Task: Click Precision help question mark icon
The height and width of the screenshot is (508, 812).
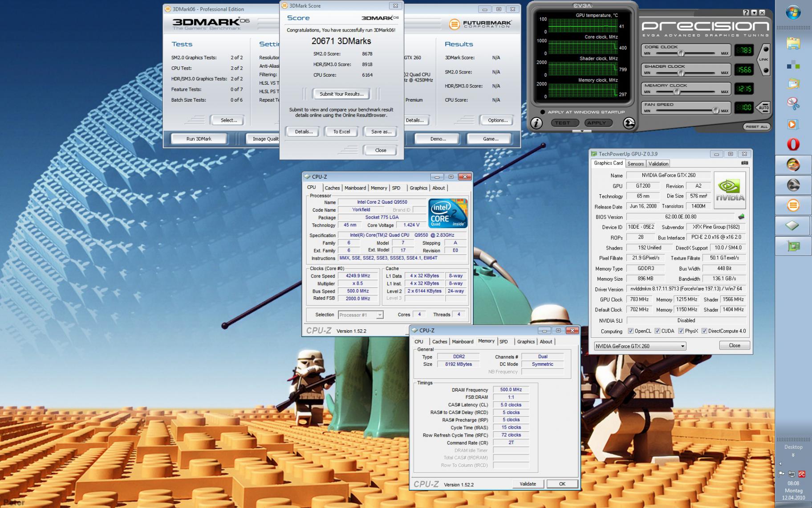Action: pyautogui.click(x=746, y=13)
